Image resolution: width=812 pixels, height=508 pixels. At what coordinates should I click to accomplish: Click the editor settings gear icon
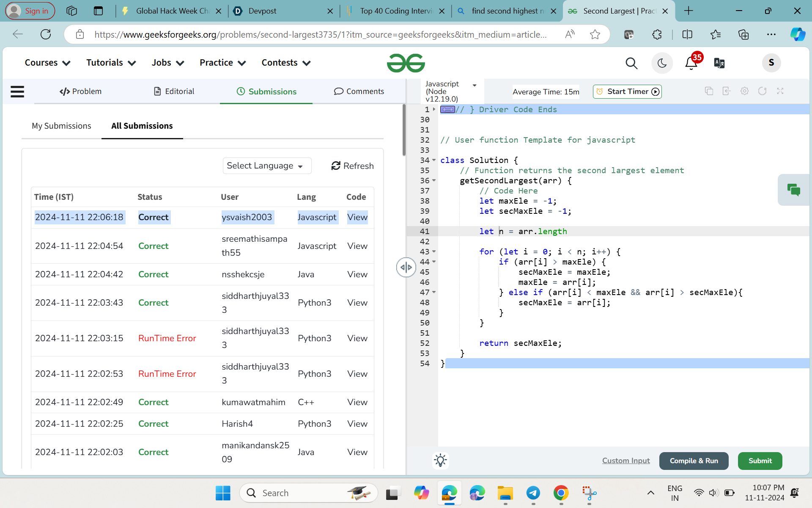744,91
